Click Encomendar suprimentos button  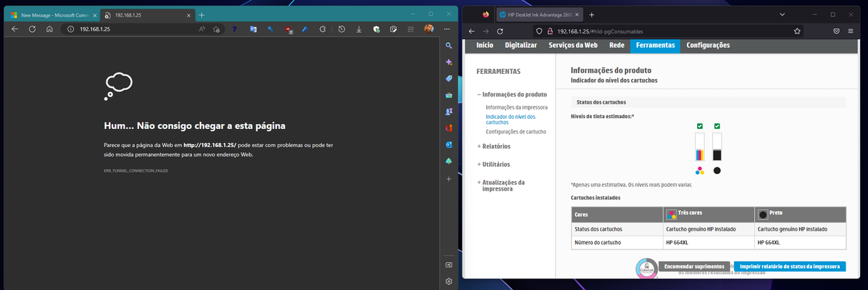(694, 267)
